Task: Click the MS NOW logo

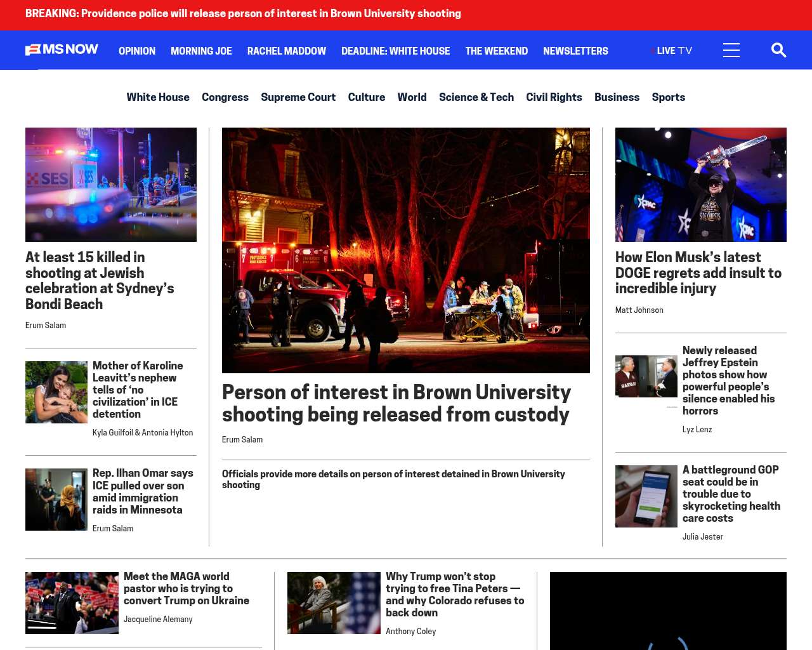Action: click(62, 50)
